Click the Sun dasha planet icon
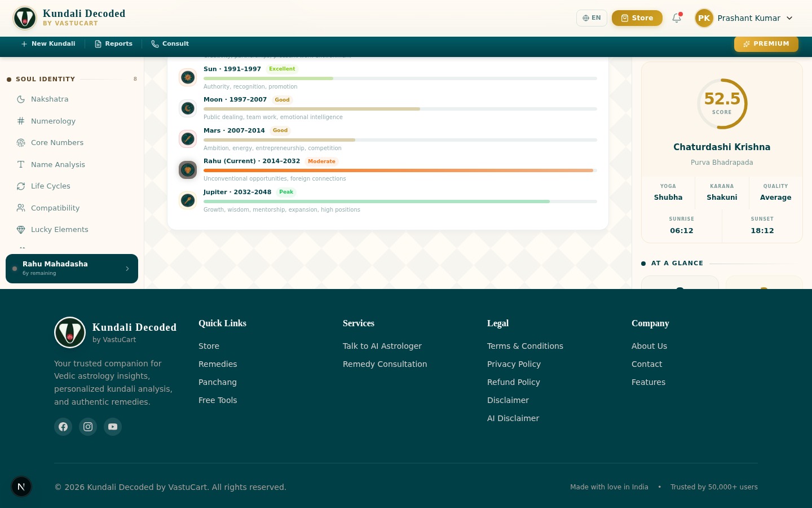812x508 pixels. pos(188,77)
